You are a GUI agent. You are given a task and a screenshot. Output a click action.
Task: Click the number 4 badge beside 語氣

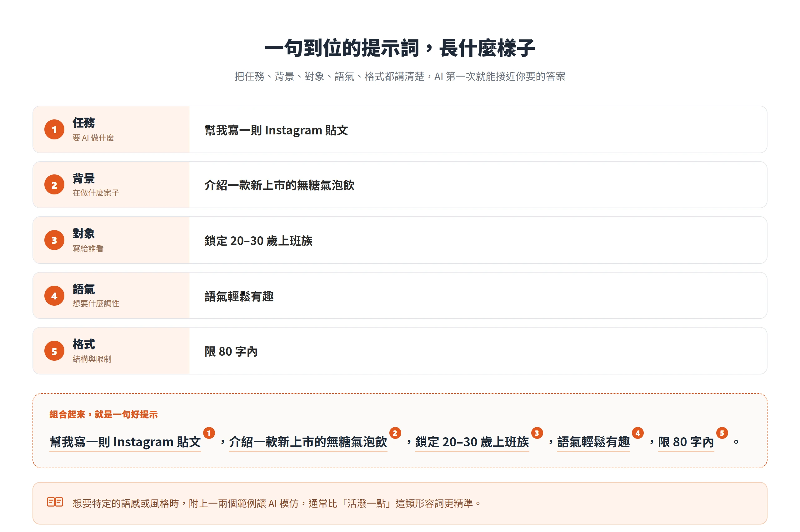coord(54,295)
